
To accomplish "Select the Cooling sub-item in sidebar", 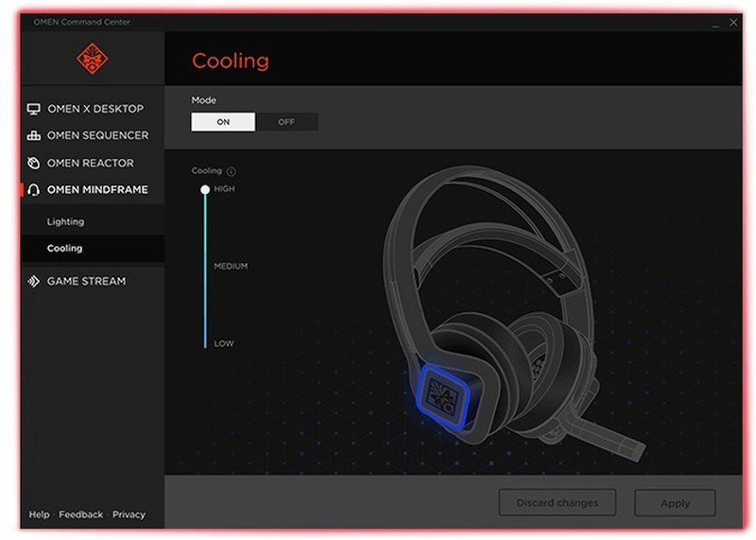I will (x=93, y=248).
